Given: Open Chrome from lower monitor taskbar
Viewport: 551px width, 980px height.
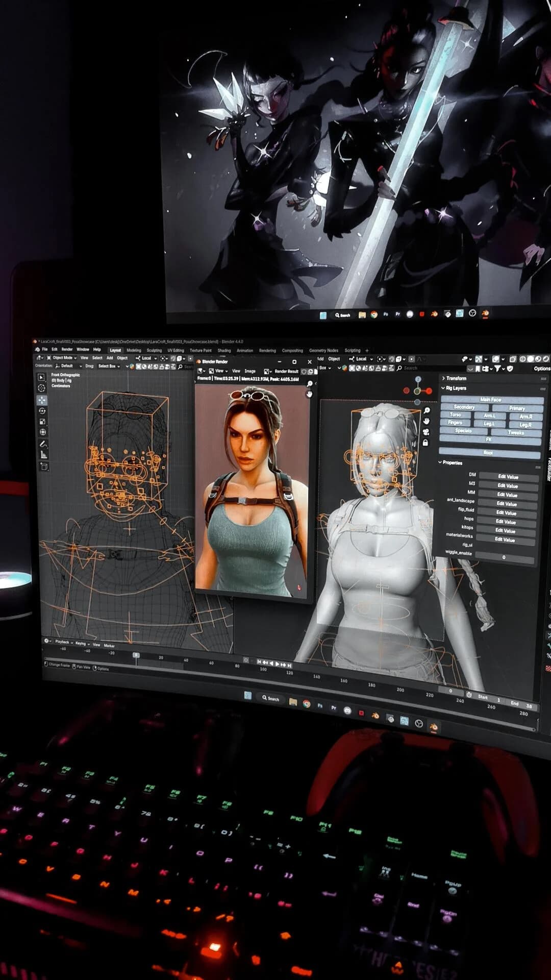Looking at the screenshot, I should tap(307, 704).
